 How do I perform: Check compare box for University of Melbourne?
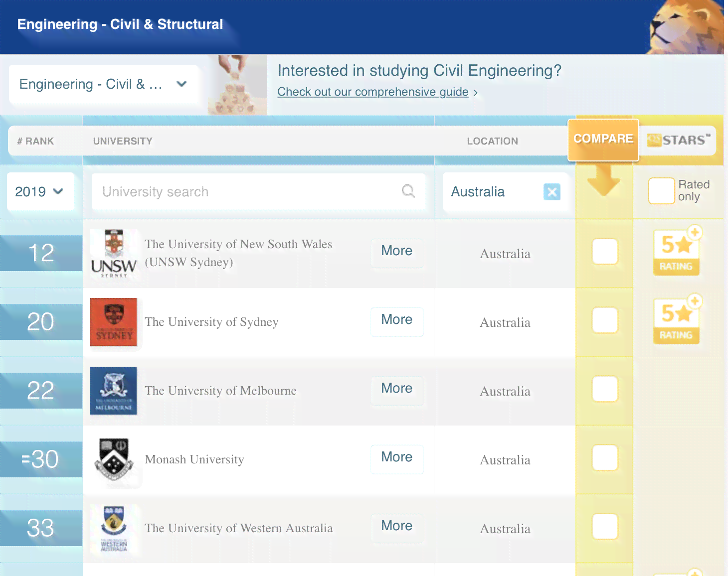tap(605, 389)
